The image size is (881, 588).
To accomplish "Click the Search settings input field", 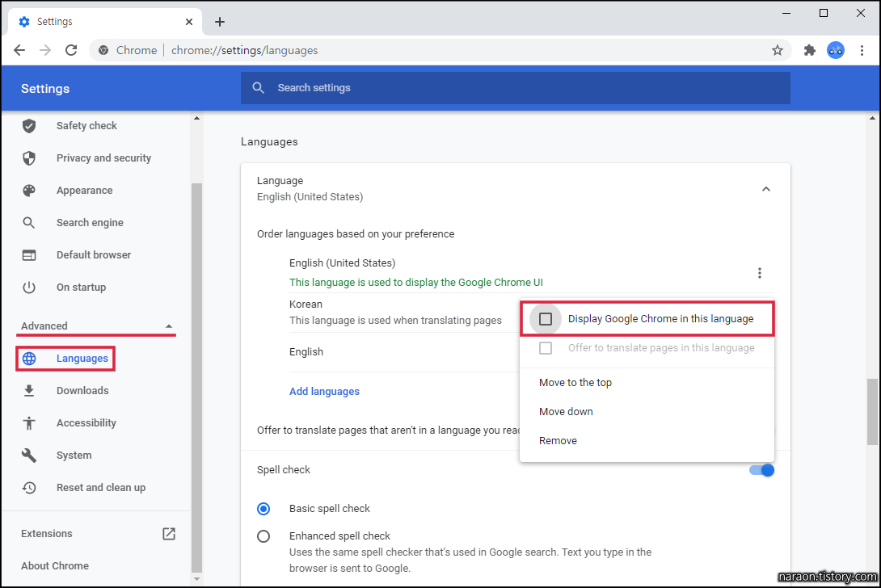I will click(515, 87).
